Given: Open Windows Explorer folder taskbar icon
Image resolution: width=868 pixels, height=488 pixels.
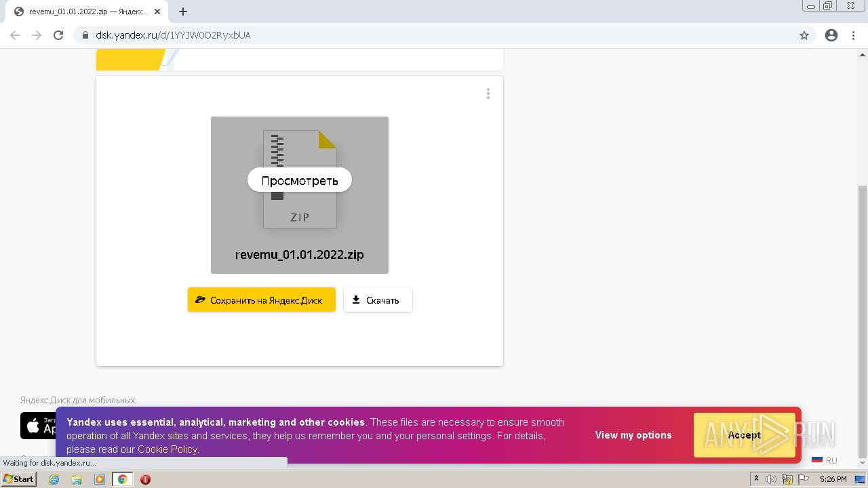Looking at the screenshot, I should pyautogui.click(x=77, y=479).
